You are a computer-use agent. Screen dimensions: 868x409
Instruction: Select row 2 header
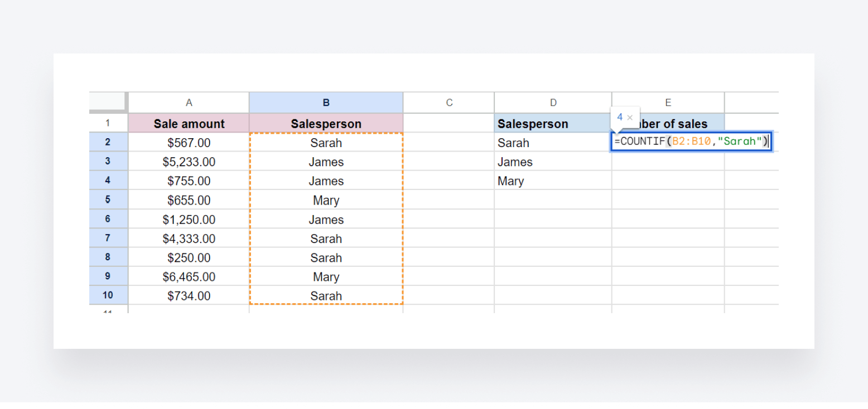pos(108,142)
